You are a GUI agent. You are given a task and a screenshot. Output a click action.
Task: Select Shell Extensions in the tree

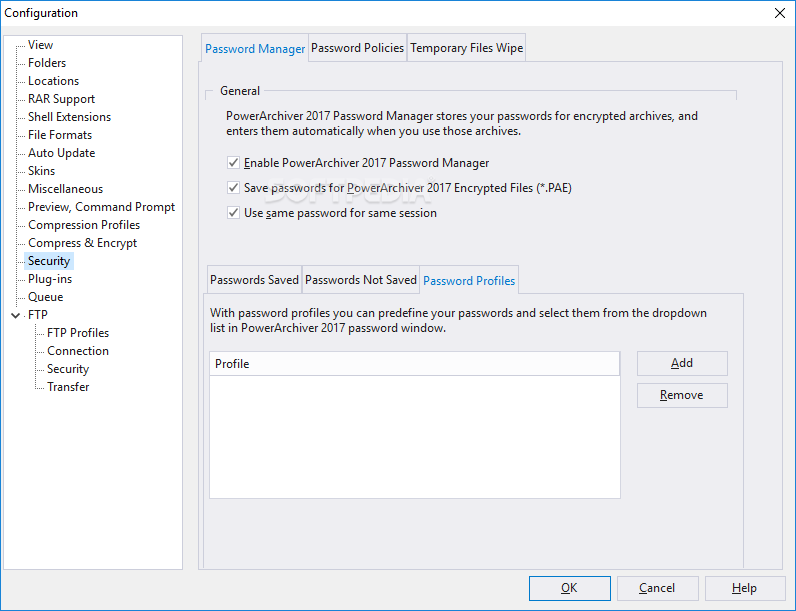[x=70, y=117]
